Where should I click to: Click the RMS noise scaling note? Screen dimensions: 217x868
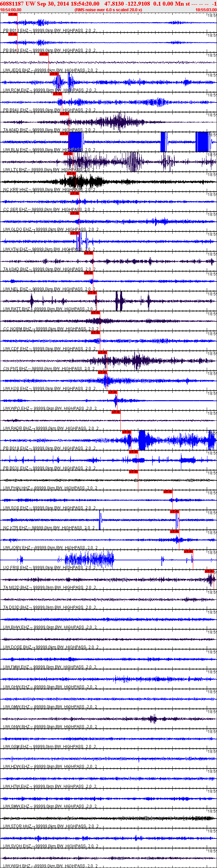[108, 10]
